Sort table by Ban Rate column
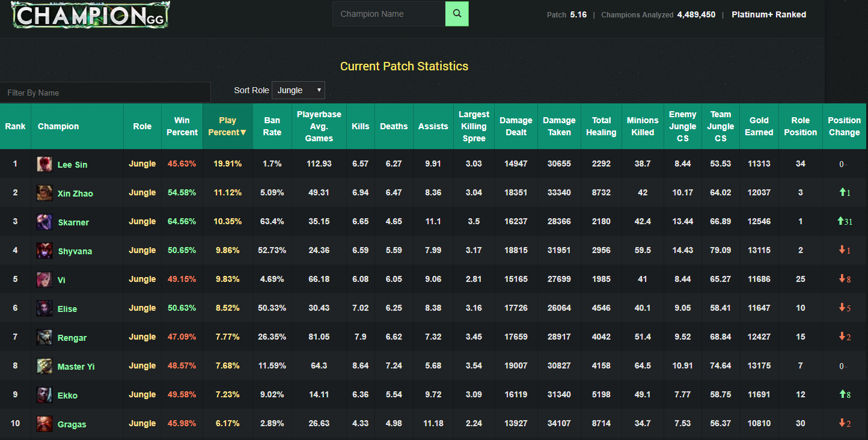 coord(272,126)
